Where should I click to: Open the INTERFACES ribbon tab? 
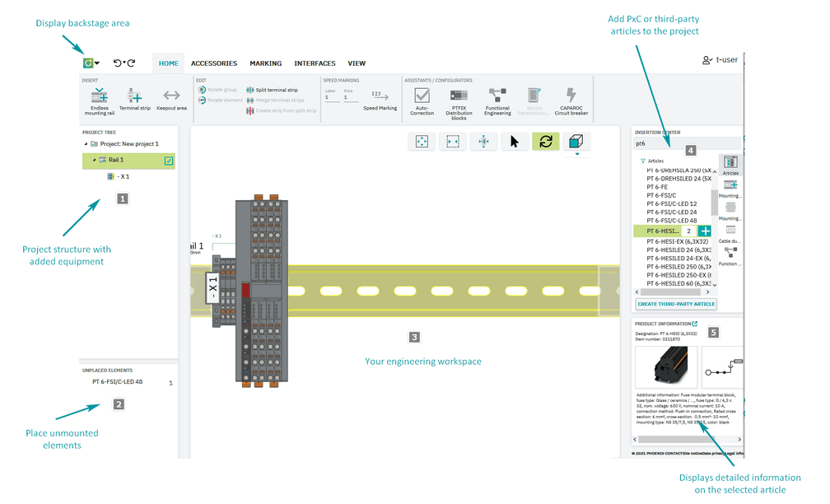click(315, 63)
